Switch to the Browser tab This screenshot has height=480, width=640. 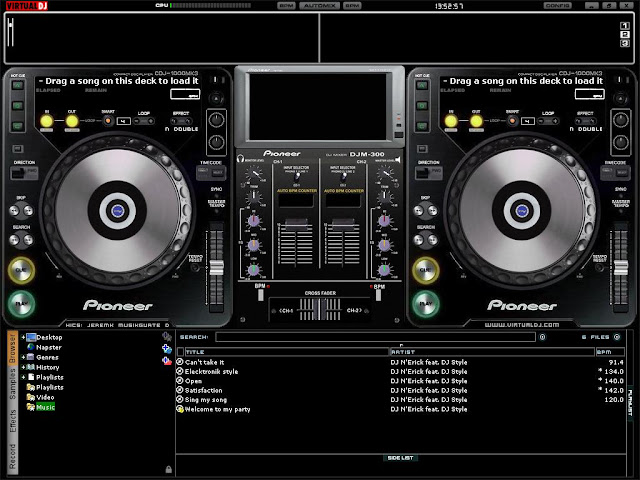click(x=12, y=349)
